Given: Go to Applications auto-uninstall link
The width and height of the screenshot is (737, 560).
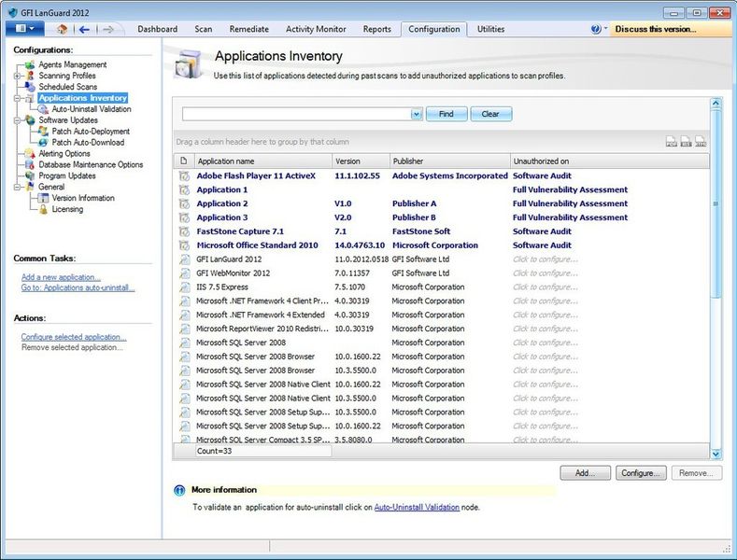Looking at the screenshot, I should click(x=78, y=287).
